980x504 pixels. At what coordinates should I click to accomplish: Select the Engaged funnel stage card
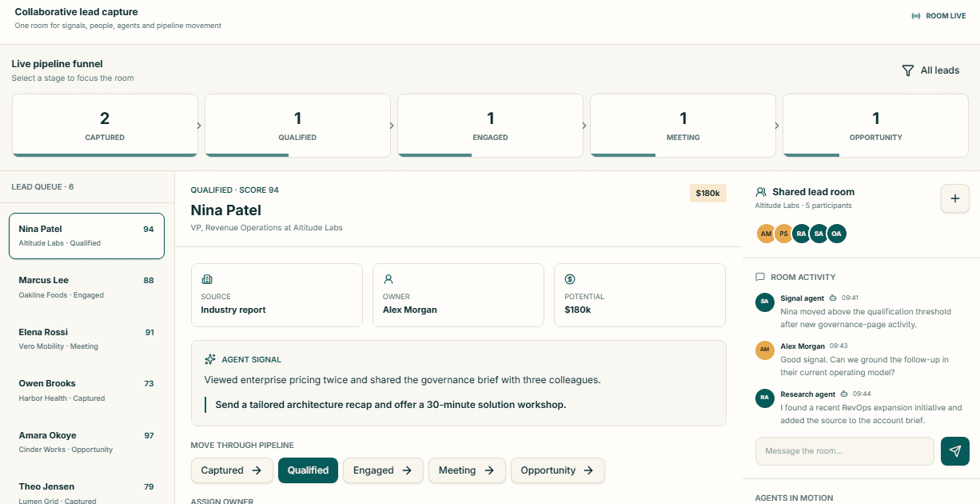[x=490, y=125]
